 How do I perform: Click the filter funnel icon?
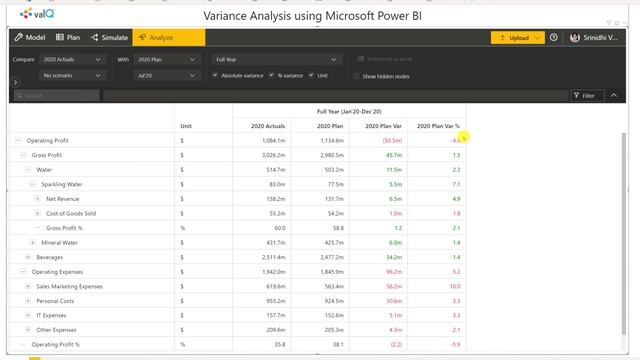(x=576, y=96)
